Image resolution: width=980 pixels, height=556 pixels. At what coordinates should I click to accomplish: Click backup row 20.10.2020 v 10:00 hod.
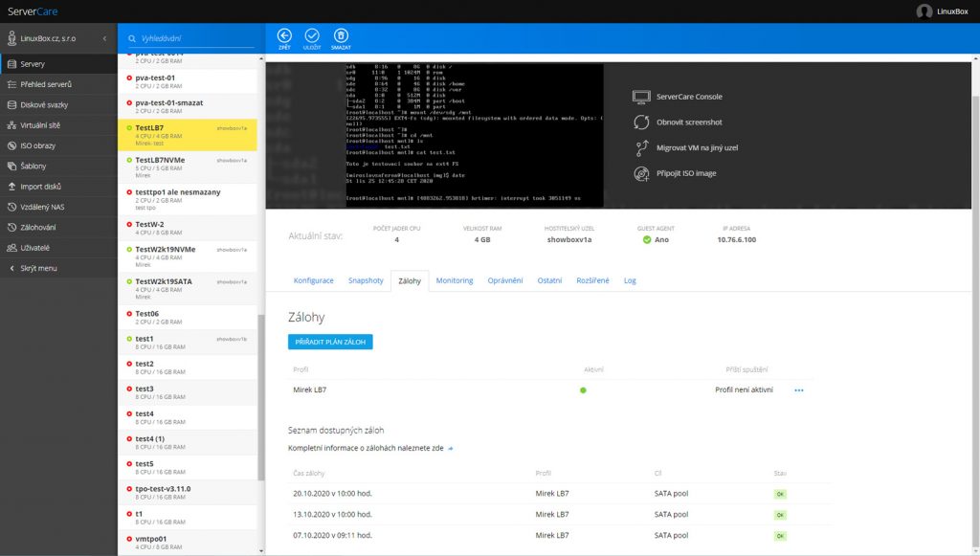[561, 494]
